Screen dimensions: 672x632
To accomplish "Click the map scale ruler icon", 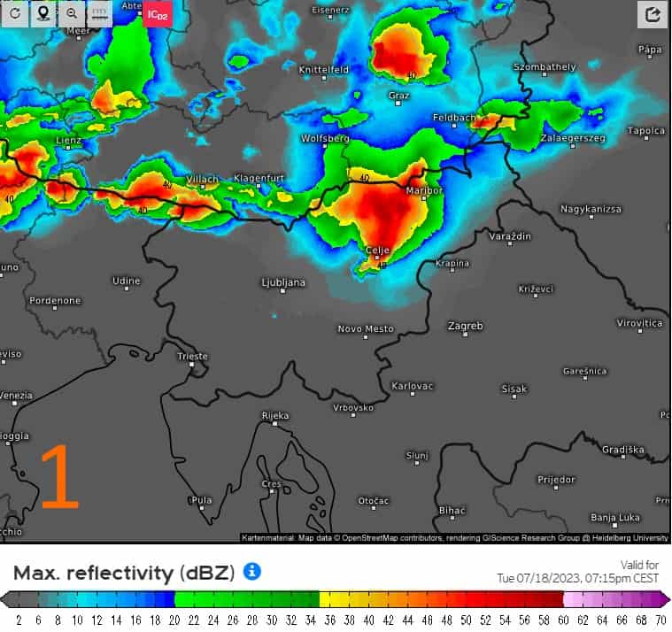I will click(99, 14).
